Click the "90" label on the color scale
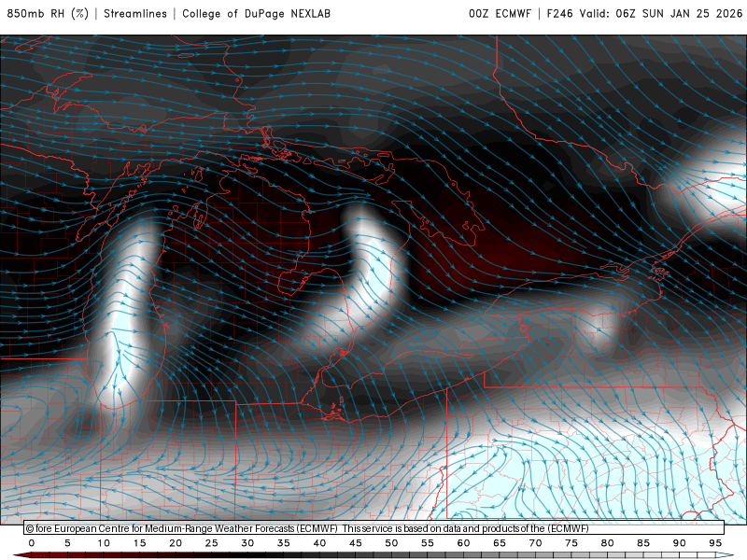747x560 pixels. point(679,543)
